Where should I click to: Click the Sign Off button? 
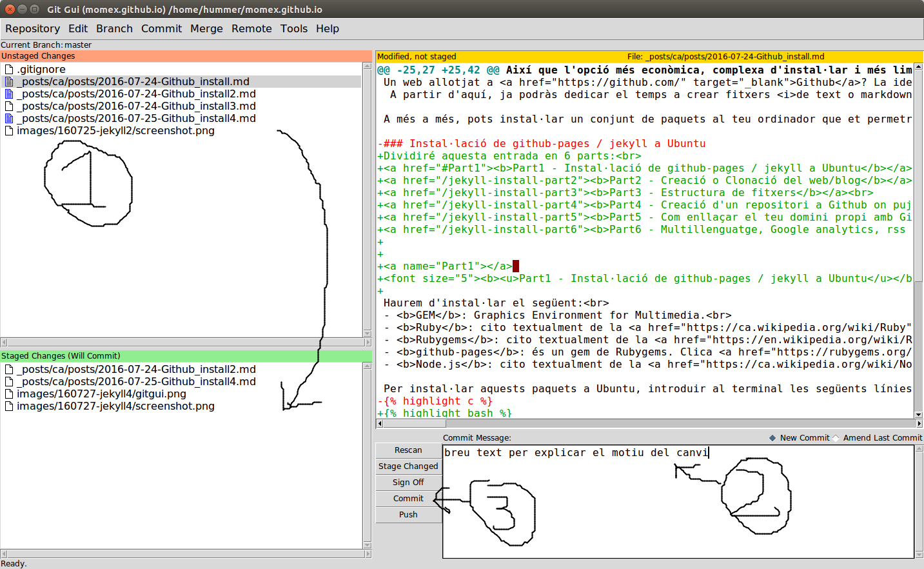(x=408, y=482)
